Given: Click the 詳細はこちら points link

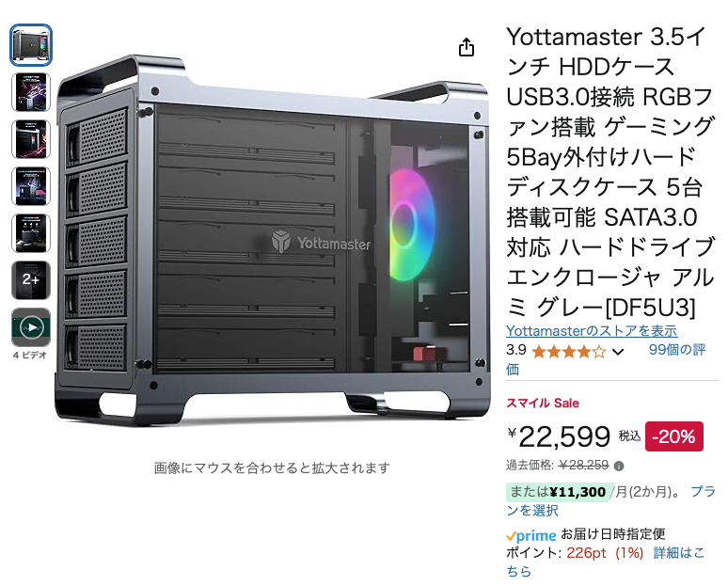Looking at the screenshot, I should point(606,562).
